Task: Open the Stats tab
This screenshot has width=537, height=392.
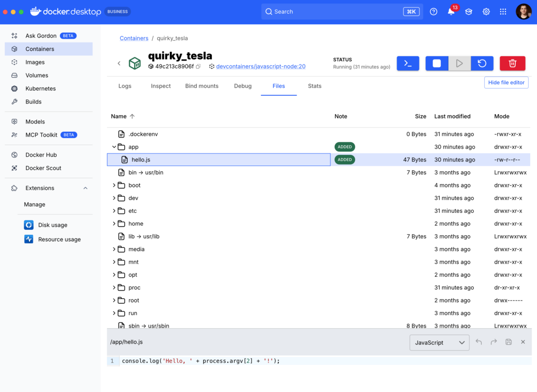Action: pos(314,86)
